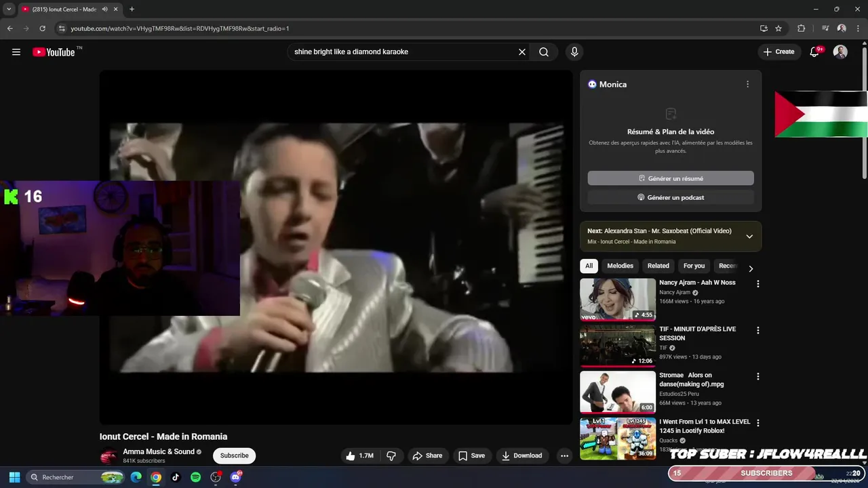View site information icon in address bar
This screenshot has width=868, height=488.
[x=62, y=28]
